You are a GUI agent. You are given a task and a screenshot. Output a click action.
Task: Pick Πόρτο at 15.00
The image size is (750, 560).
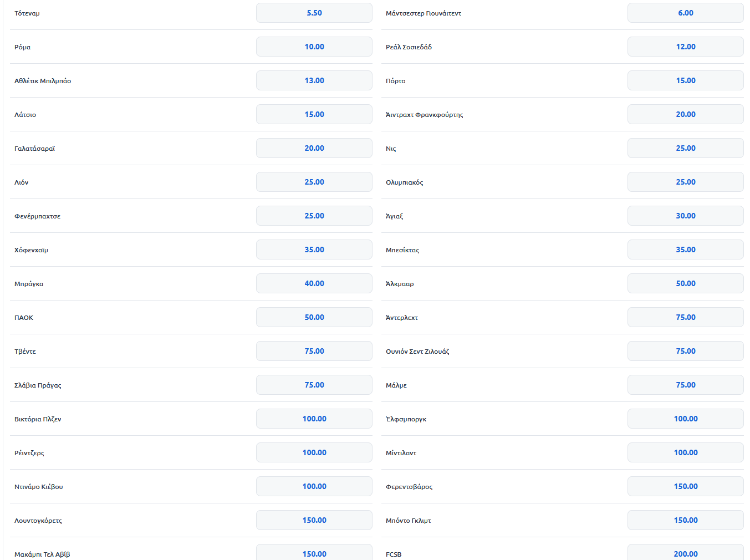(685, 80)
